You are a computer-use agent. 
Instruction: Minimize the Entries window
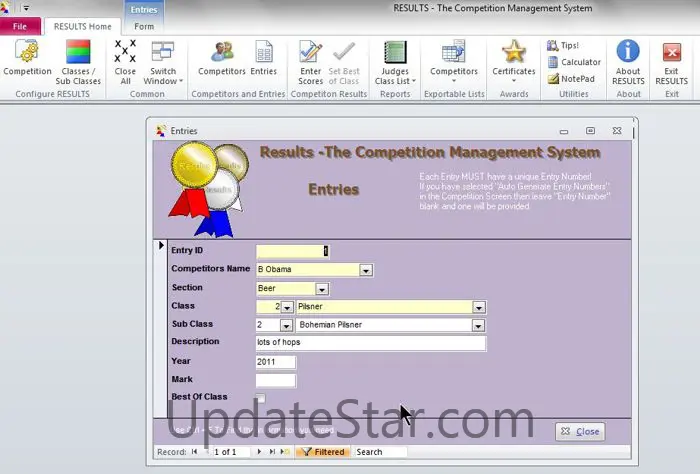point(564,131)
